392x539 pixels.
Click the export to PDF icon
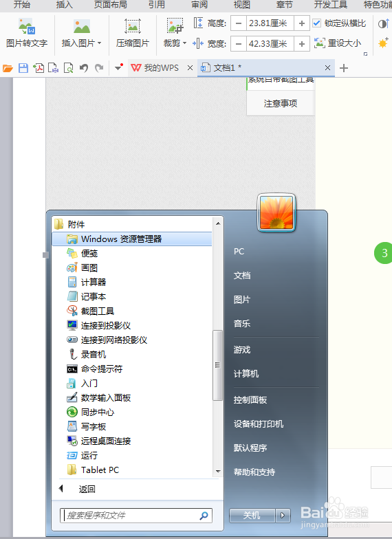pyautogui.click(x=39, y=68)
